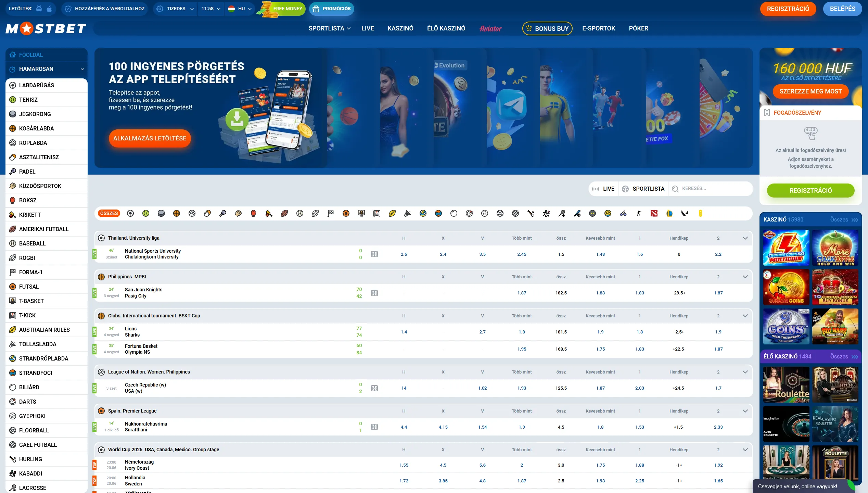Click the BELÉPÉS login button

click(842, 9)
